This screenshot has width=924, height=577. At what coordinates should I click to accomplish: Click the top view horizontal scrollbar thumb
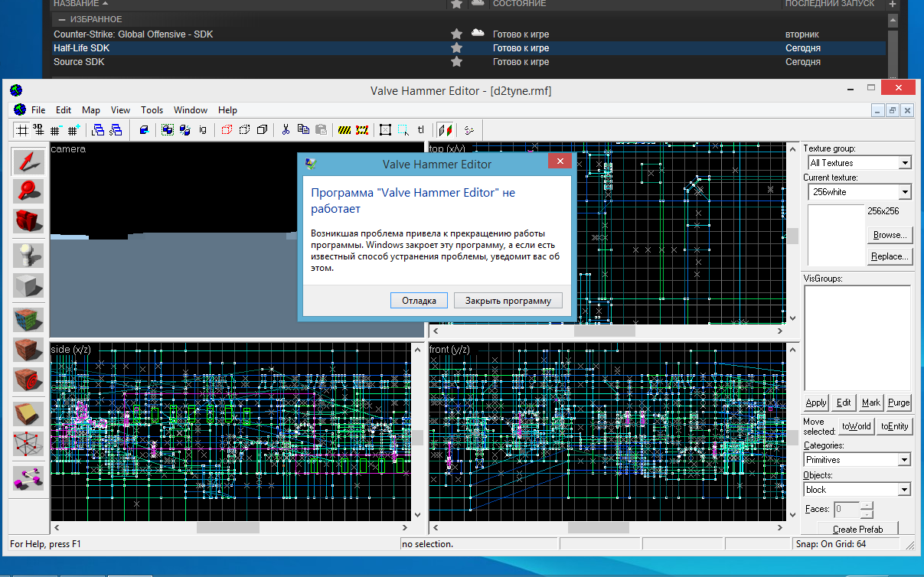click(x=605, y=331)
